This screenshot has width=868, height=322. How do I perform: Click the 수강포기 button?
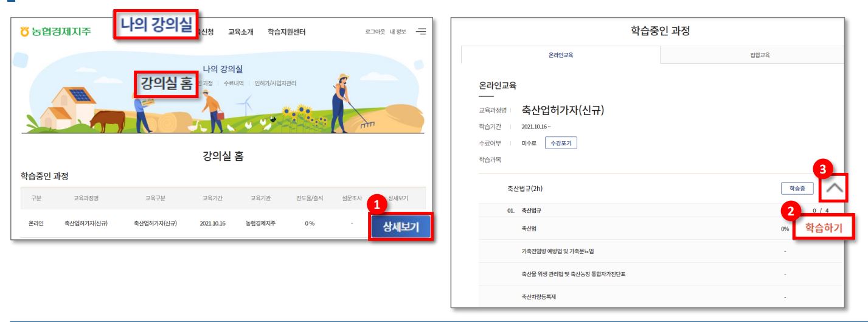pyautogui.click(x=561, y=143)
